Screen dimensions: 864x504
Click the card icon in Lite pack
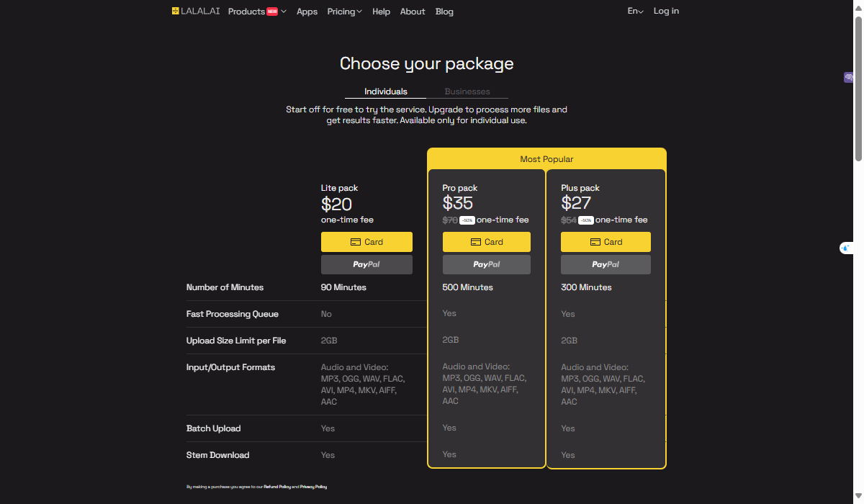(355, 242)
